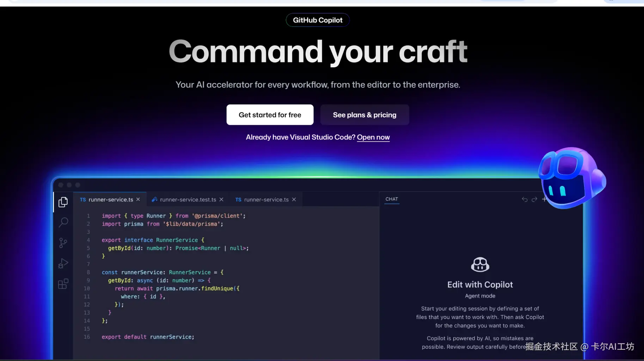The height and width of the screenshot is (361, 644).
Task: Click the Get started for free button
Action: coord(270,115)
